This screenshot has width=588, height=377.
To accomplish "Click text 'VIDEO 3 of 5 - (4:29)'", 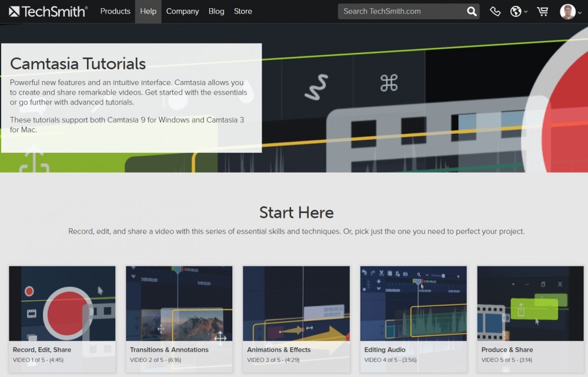I will coord(273,360).
